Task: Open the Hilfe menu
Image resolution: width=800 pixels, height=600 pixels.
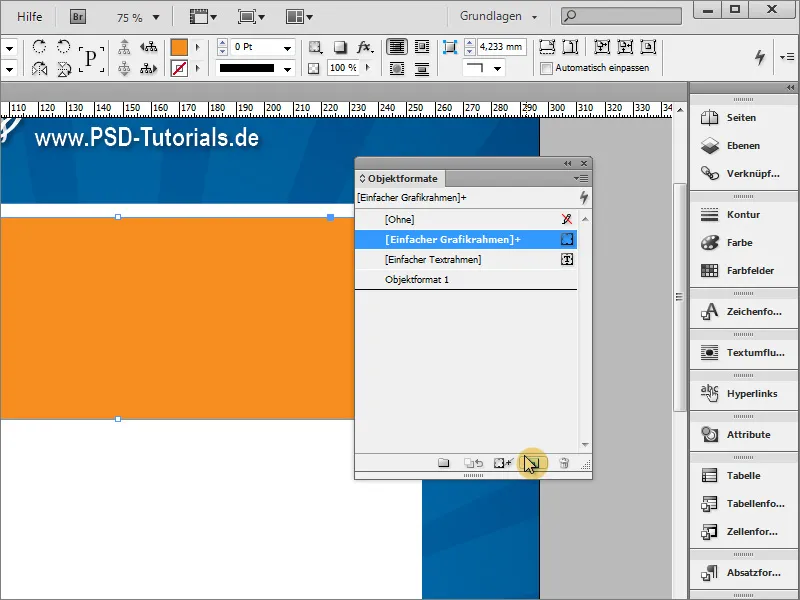Action: coord(30,17)
